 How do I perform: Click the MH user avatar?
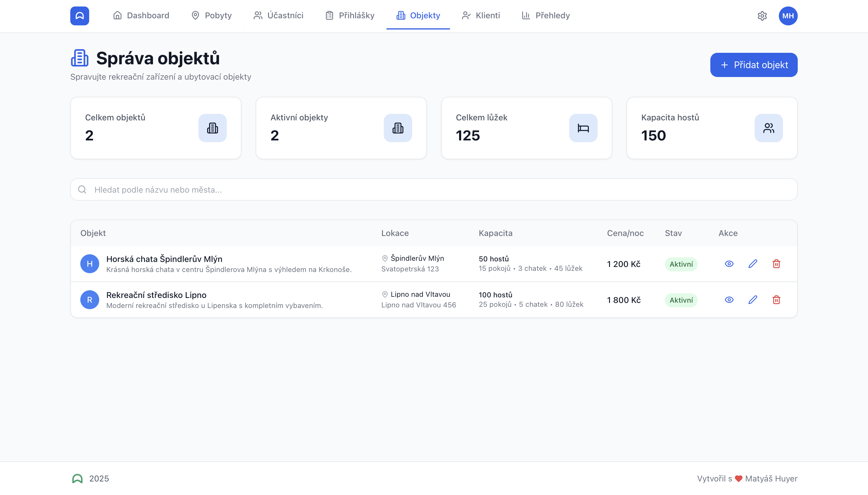click(788, 16)
